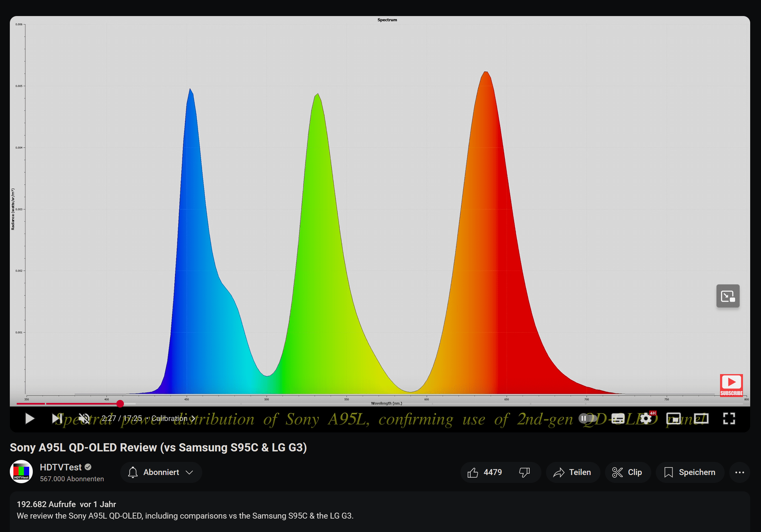The image size is (761, 532).
Task: Dislike the video
Action: 525,472
